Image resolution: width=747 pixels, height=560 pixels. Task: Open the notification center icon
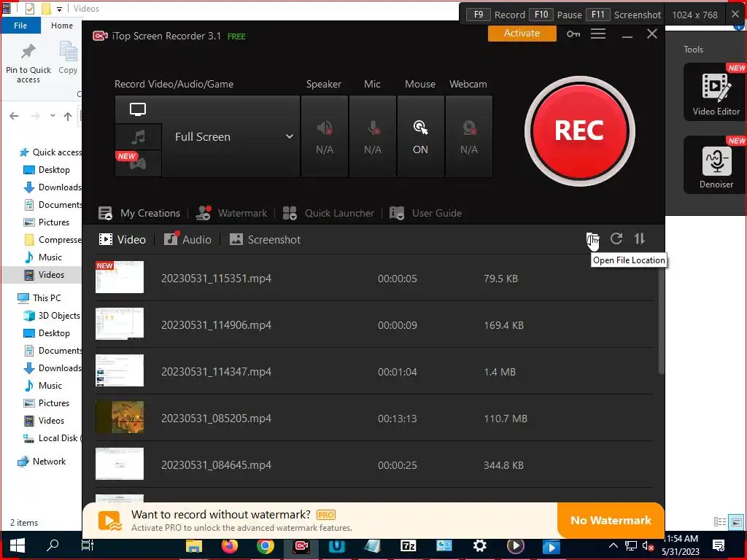719,545
